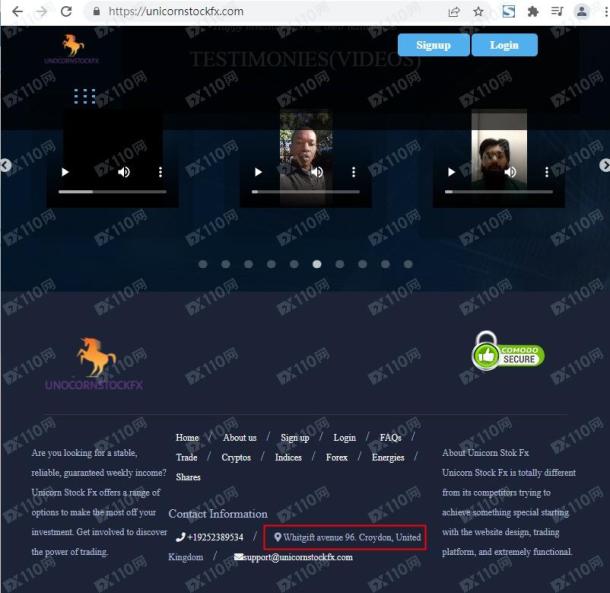Bookmark the page with the star icon
Screen dimensions: 610x593
(478, 12)
